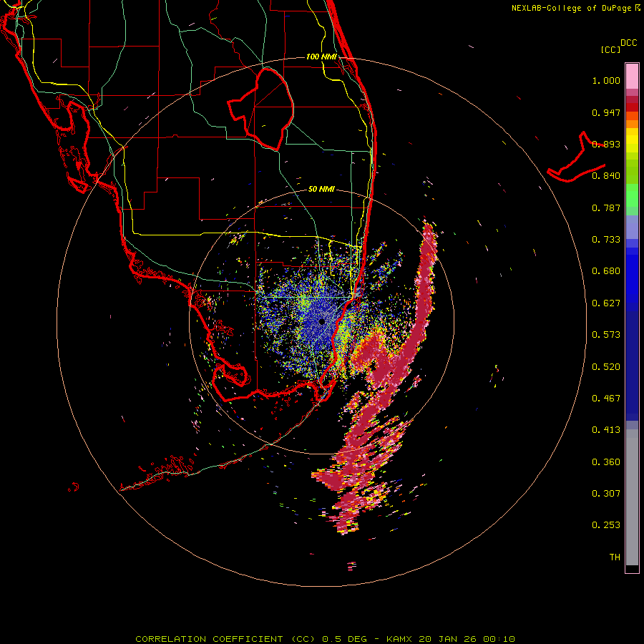Click the 0.893 legend value
The image size is (644, 644).
pyautogui.click(x=606, y=144)
